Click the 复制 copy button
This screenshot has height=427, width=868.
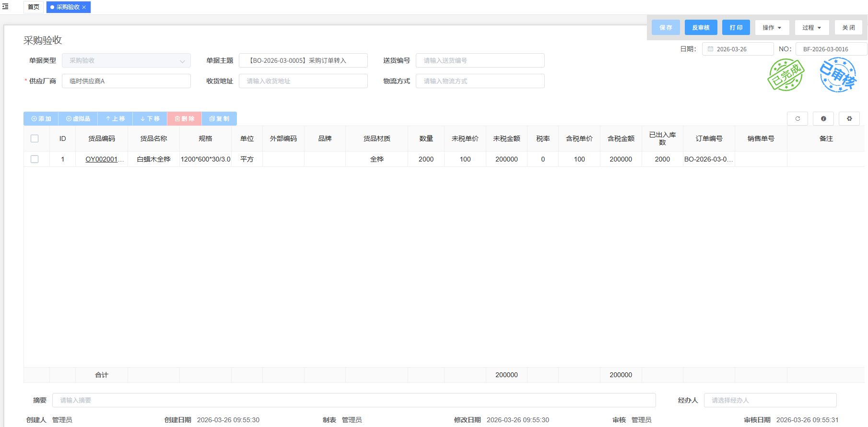point(219,119)
